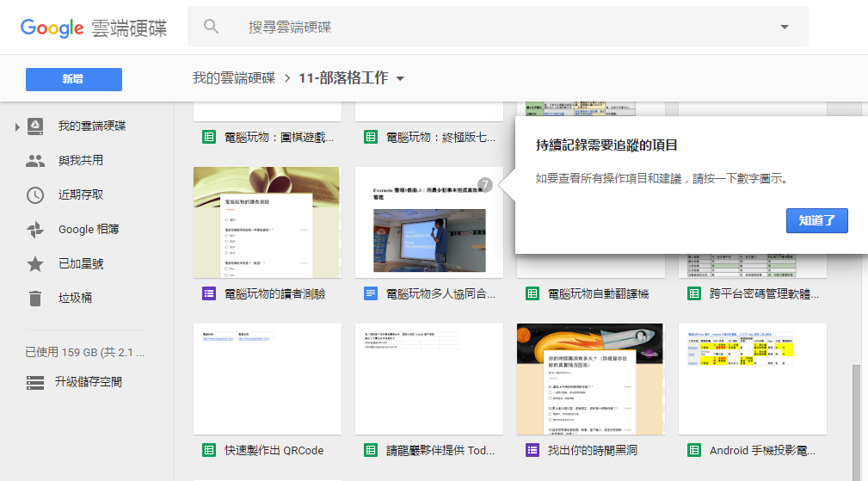Open thumbnail of 找出你的時間黑洞 form

[591, 379]
